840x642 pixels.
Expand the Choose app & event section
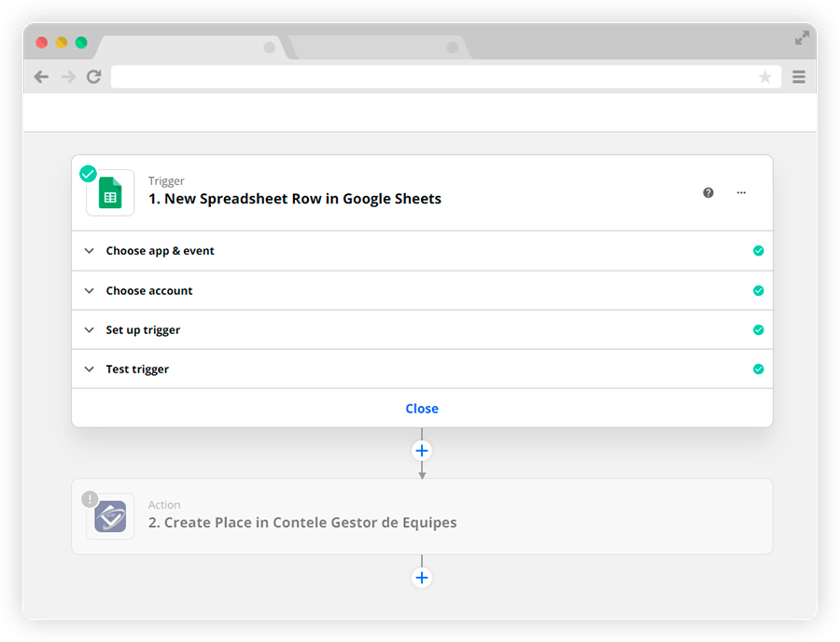(422, 251)
